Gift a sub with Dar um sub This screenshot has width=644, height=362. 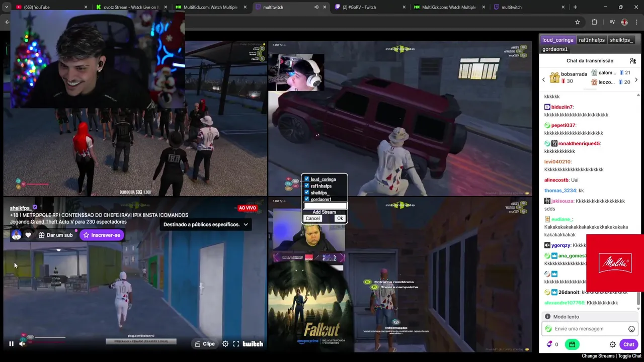[x=55, y=235]
